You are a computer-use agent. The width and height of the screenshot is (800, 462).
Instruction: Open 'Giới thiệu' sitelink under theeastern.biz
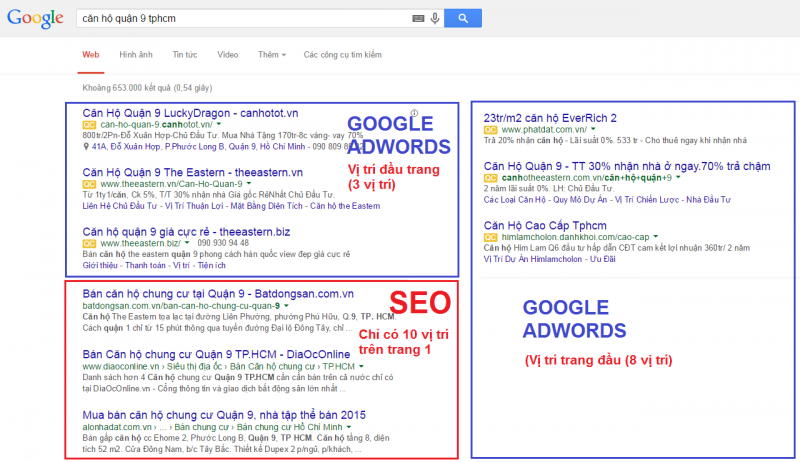pyautogui.click(x=100, y=265)
